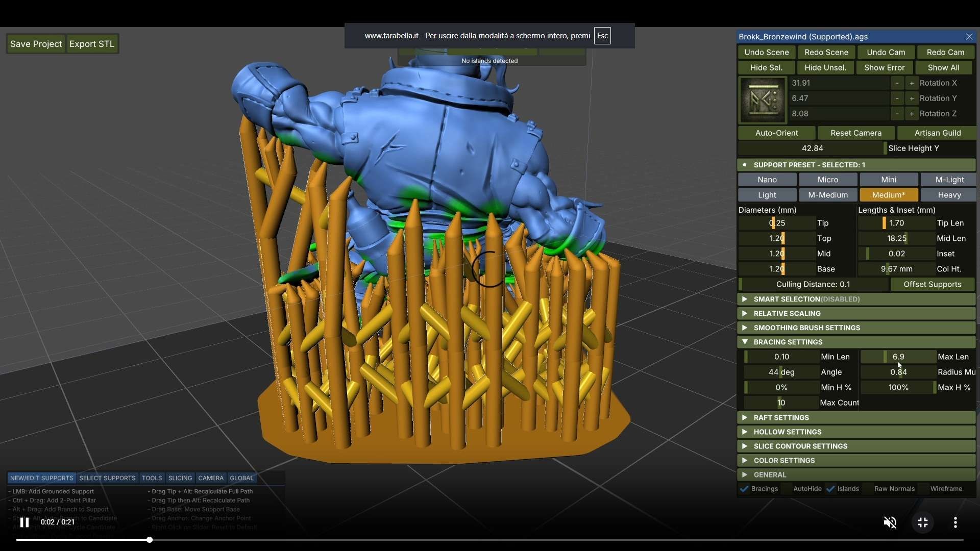Switch to the Select Supports tab

coord(107,478)
